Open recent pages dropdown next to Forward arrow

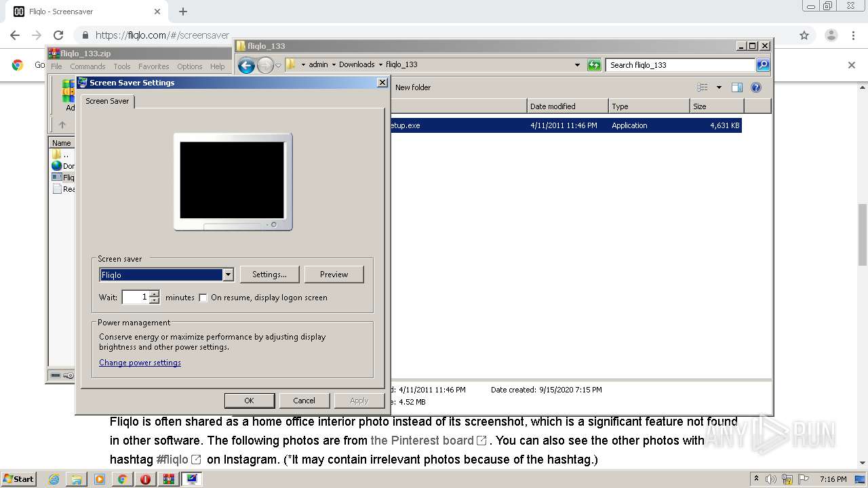click(278, 66)
